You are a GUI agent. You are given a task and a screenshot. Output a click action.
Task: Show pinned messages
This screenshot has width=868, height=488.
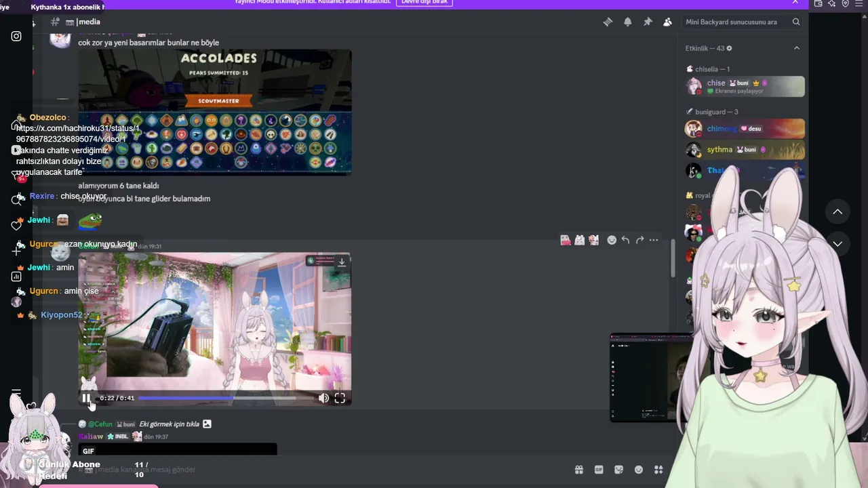coord(648,22)
